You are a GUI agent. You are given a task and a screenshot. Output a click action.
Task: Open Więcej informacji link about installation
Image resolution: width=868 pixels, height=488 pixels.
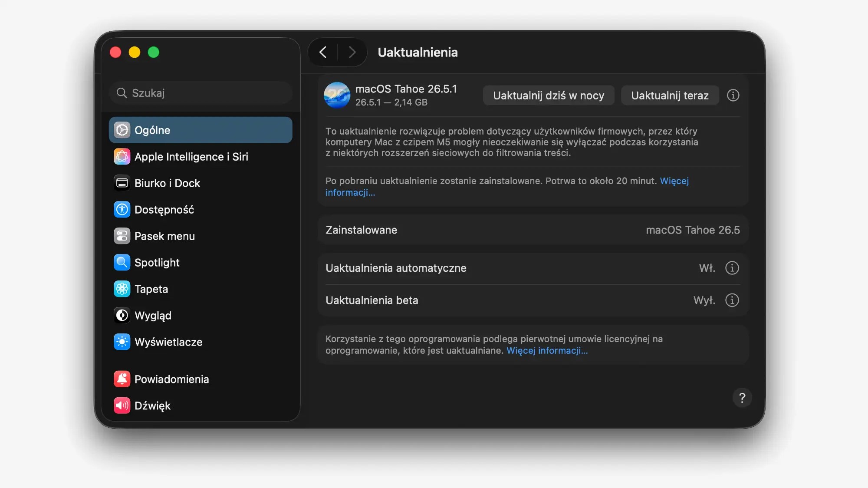tap(674, 181)
